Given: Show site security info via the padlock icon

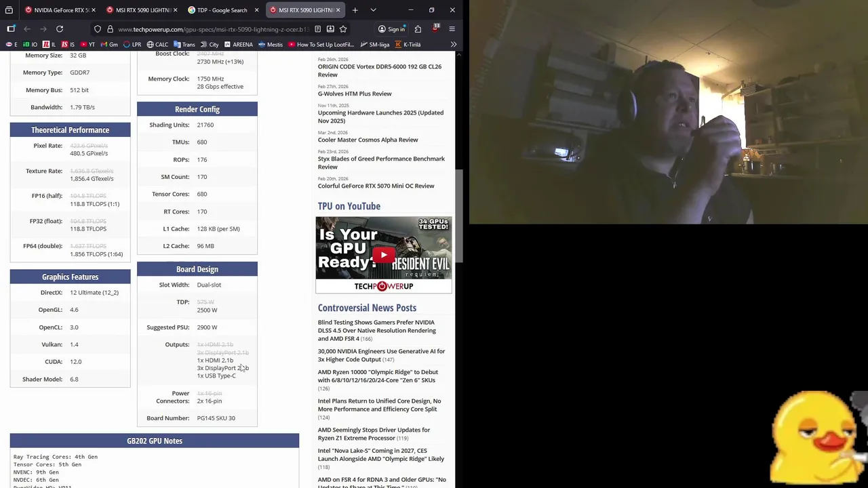Looking at the screenshot, I should click(110, 29).
